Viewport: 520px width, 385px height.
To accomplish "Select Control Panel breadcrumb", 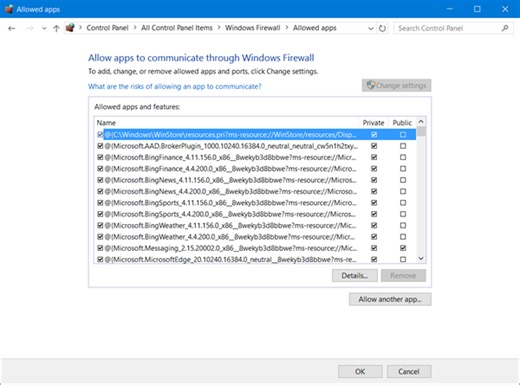I will pyautogui.click(x=107, y=28).
